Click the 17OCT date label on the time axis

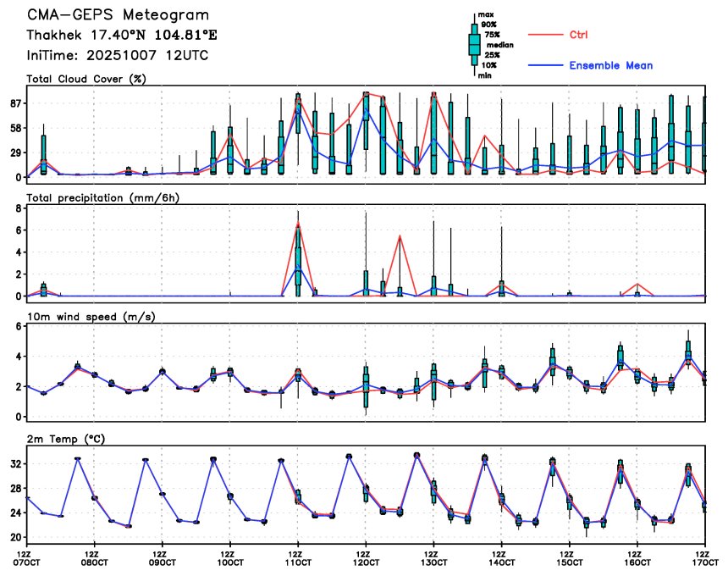[x=703, y=562]
